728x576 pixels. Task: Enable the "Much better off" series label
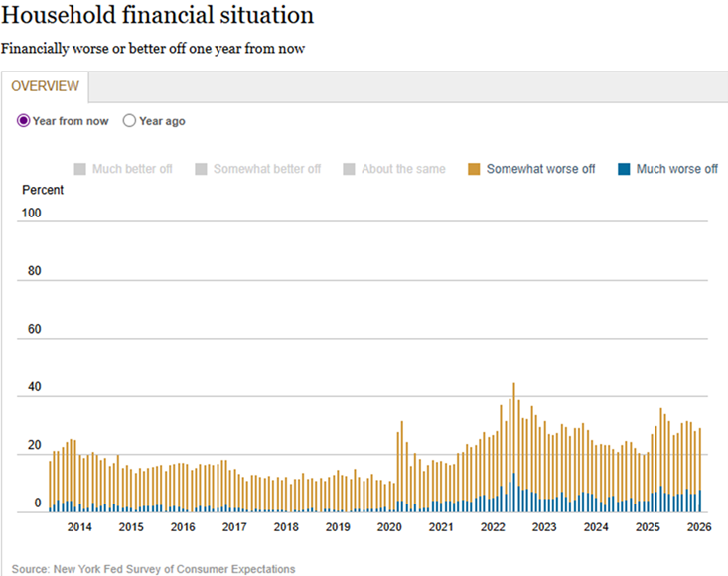click(132, 169)
